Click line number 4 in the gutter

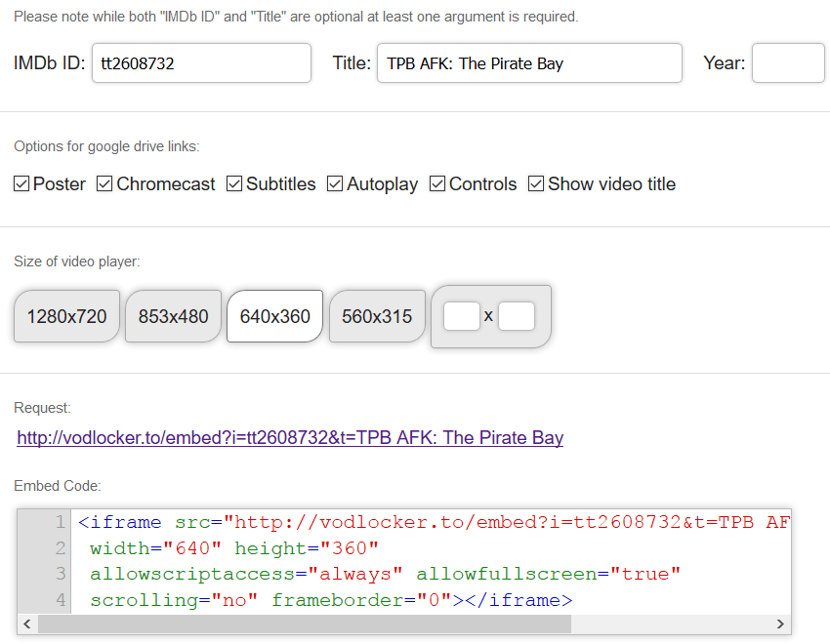[x=61, y=600]
